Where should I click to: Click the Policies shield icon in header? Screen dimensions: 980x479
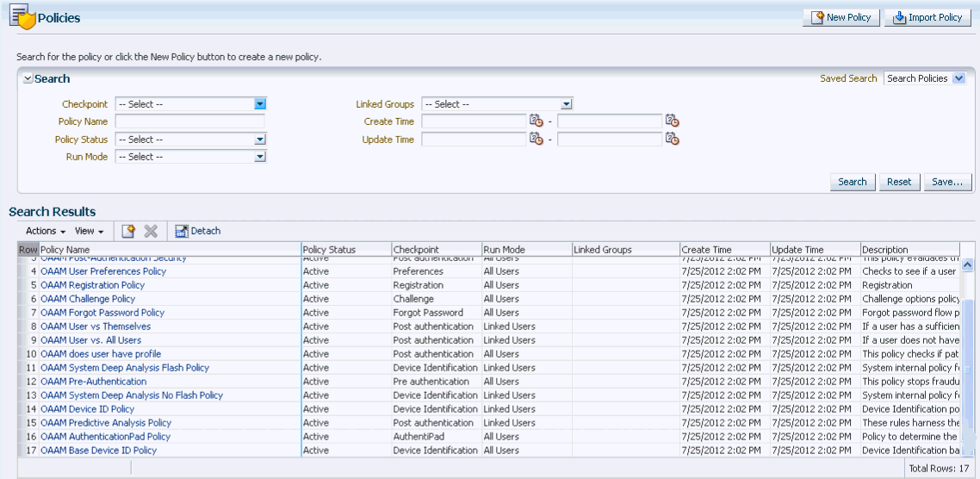(x=23, y=17)
